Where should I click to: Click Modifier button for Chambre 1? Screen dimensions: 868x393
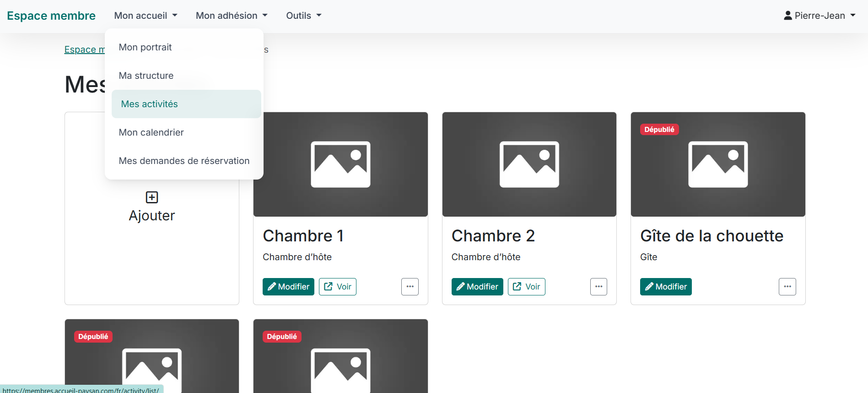point(288,287)
